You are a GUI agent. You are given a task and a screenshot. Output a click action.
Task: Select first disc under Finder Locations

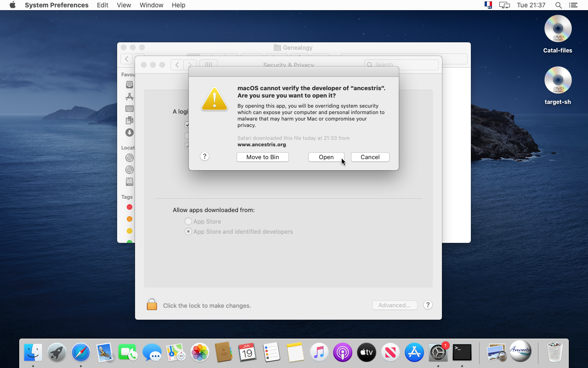point(130,158)
